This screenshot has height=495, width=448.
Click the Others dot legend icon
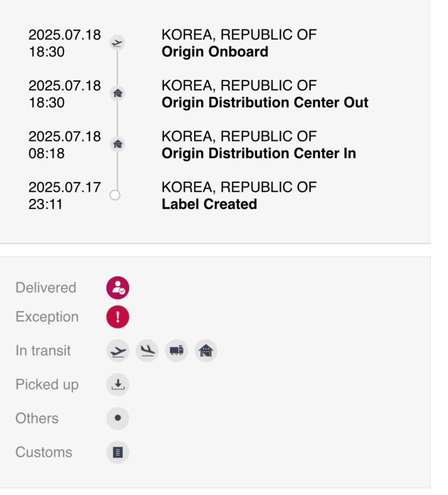pos(118,418)
